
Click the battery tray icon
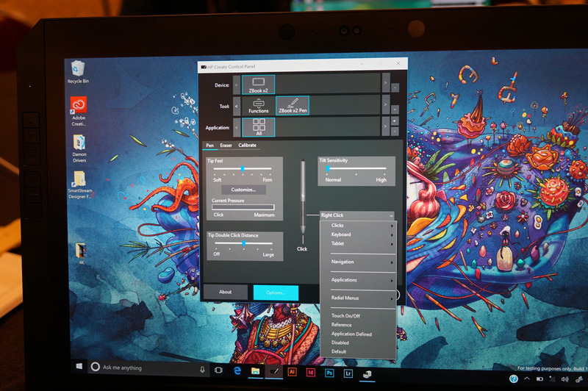pyautogui.click(x=539, y=379)
